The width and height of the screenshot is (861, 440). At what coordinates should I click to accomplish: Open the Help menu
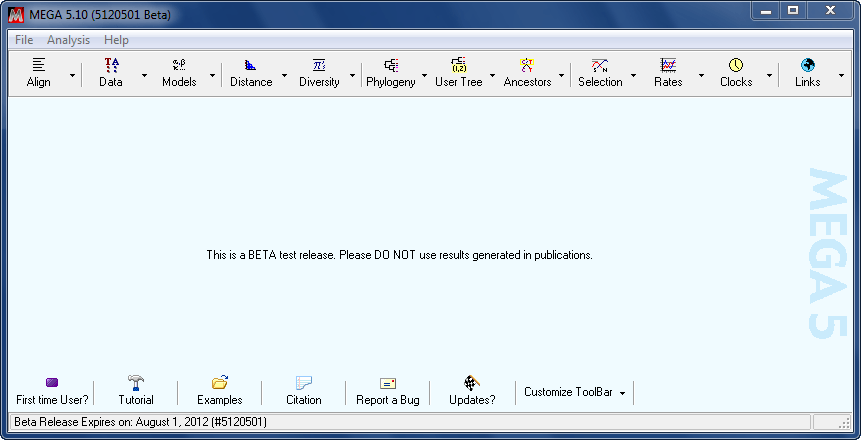coord(116,40)
